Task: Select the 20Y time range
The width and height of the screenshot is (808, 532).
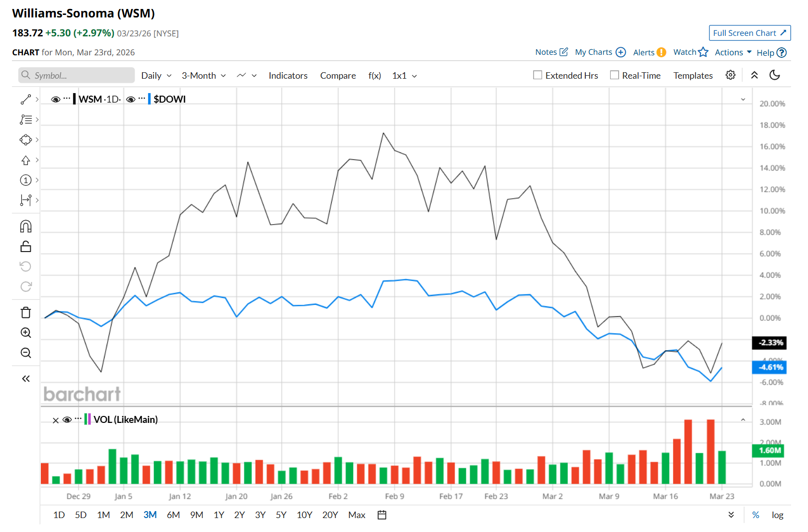Action: (330, 515)
